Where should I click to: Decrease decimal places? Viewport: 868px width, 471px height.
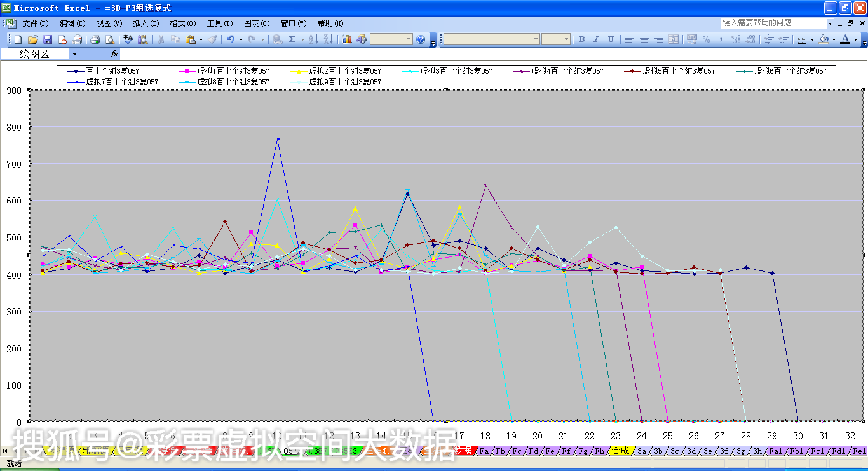point(750,39)
